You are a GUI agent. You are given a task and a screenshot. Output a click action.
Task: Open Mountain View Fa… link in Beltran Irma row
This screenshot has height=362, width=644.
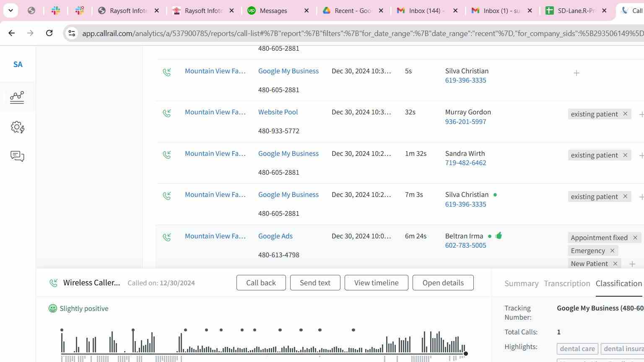[x=215, y=236]
